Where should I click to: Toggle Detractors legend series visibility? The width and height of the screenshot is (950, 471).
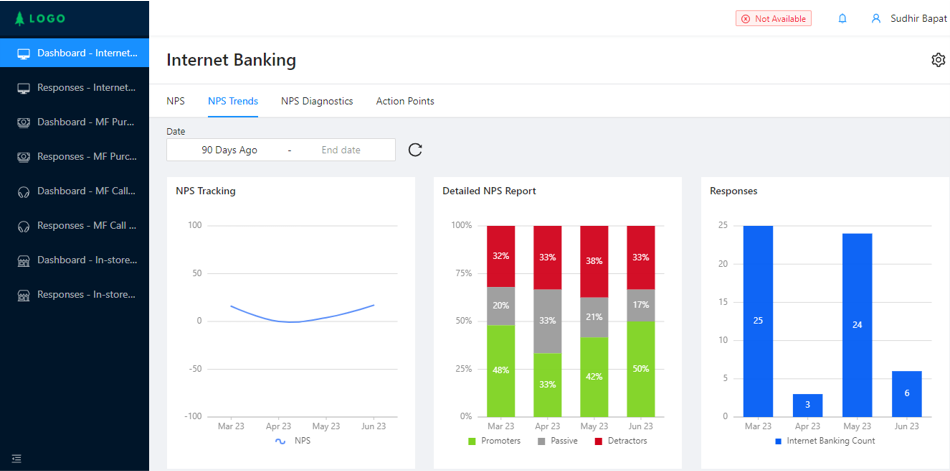pyautogui.click(x=598, y=441)
